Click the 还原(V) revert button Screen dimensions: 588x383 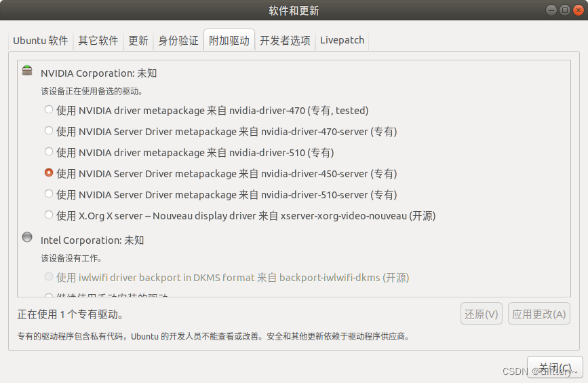[x=481, y=314]
